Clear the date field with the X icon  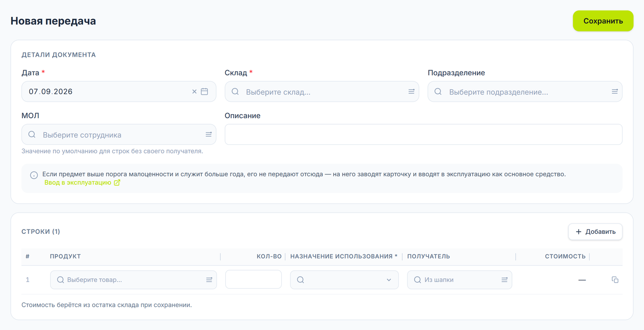point(194,92)
